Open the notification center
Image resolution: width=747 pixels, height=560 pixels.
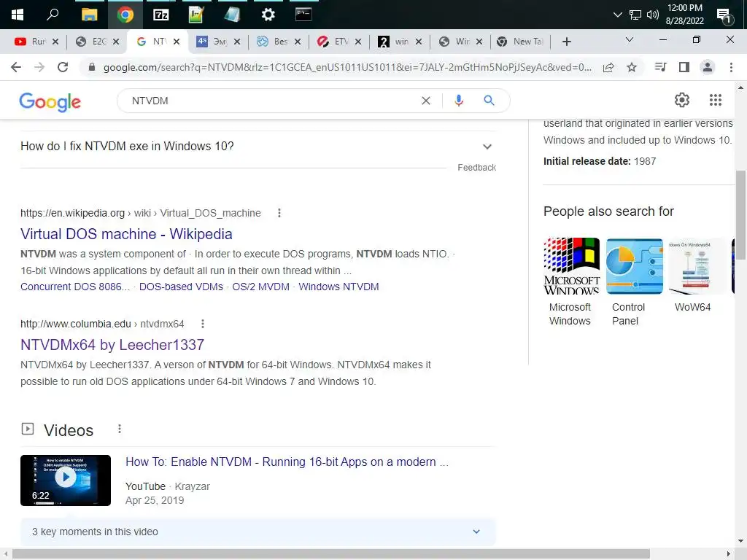coord(724,16)
